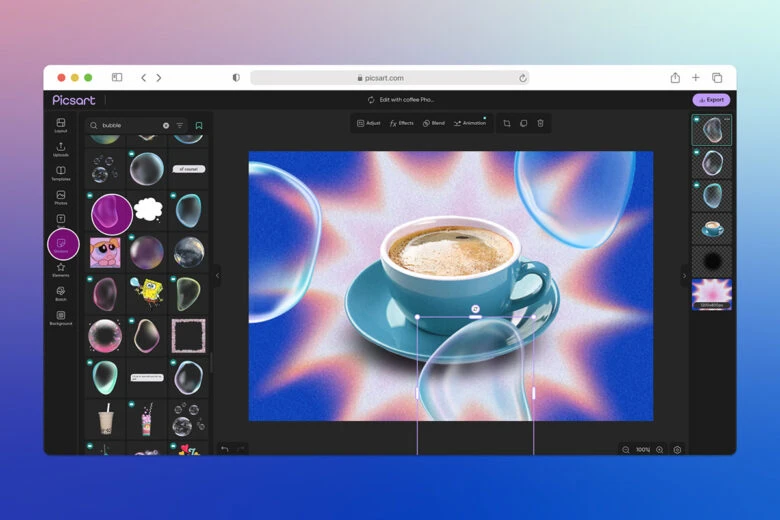Image resolution: width=780 pixels, height=520 pixels.
Task: Select the Elements star icon
Action: [x=61, y=269]
